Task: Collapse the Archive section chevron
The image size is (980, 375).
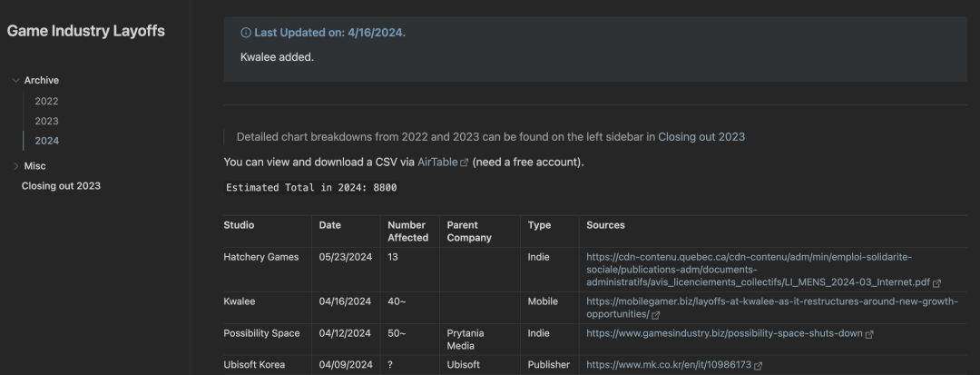Action: coord(16,81)
